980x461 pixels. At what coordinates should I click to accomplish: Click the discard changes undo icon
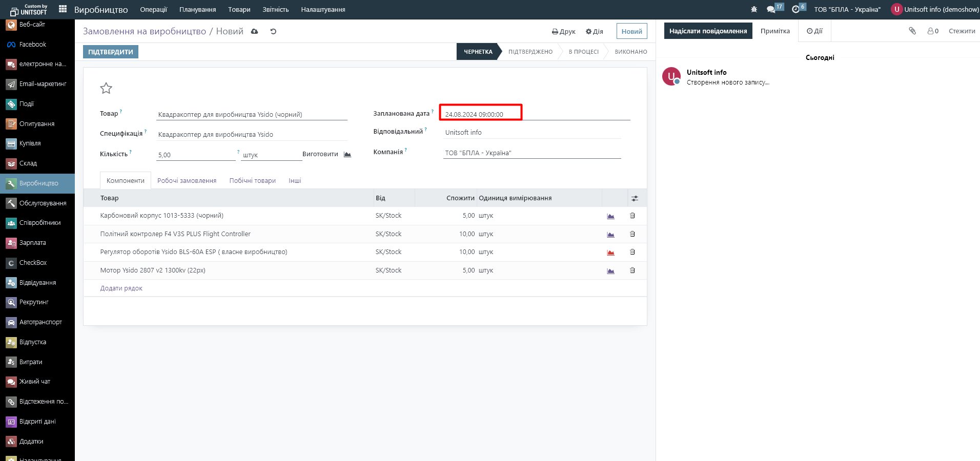pos(273,31)
